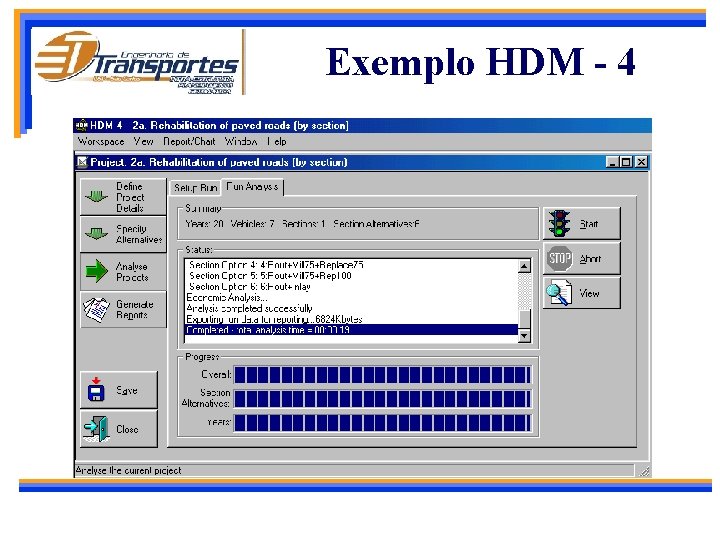Click the Analyse Projects label
720x540 pixels.
coord(132,272)
